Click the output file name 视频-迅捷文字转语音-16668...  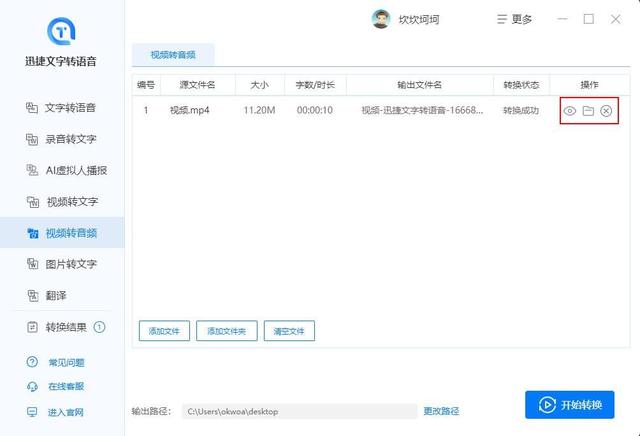422,110
